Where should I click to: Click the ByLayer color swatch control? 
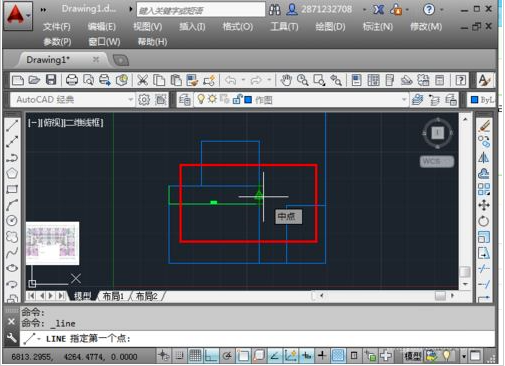point(481,100)
